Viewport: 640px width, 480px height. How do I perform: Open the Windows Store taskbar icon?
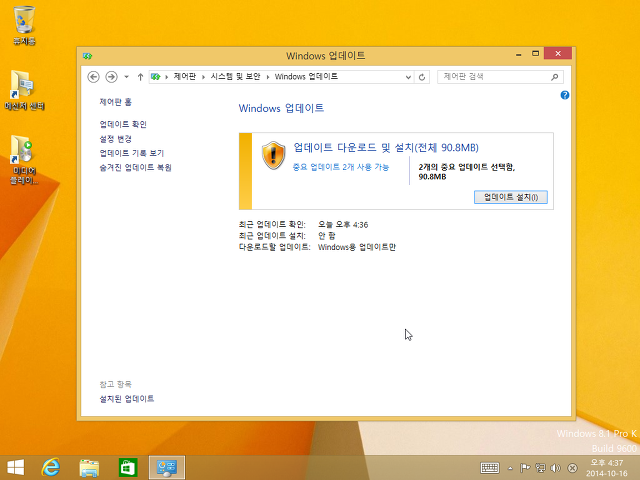point(128,467)
